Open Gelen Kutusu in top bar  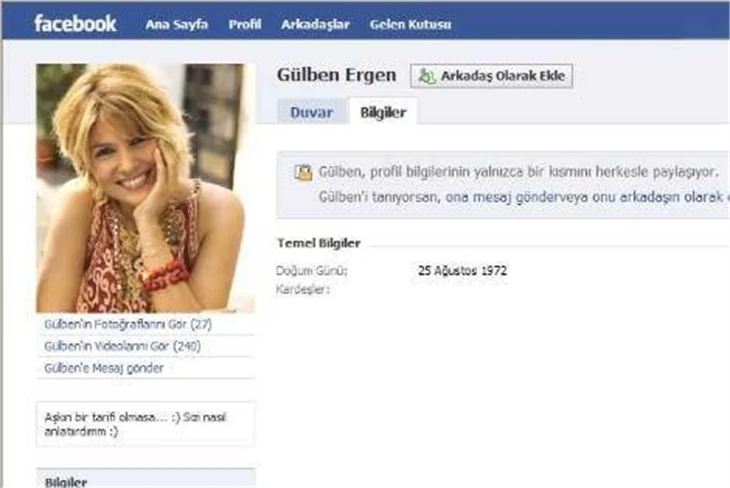point(410,24)
